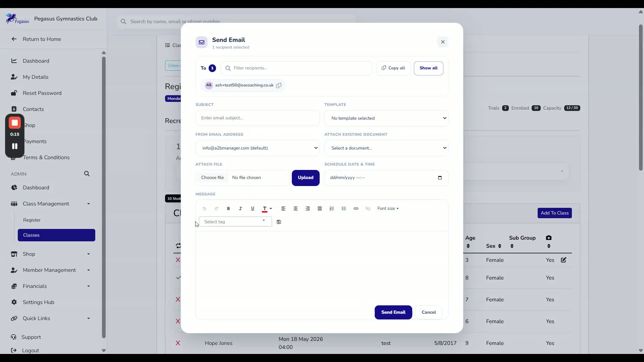
Task: Open the Select tag dropdown
Action: pyautogui.click(x=235, y=222)
